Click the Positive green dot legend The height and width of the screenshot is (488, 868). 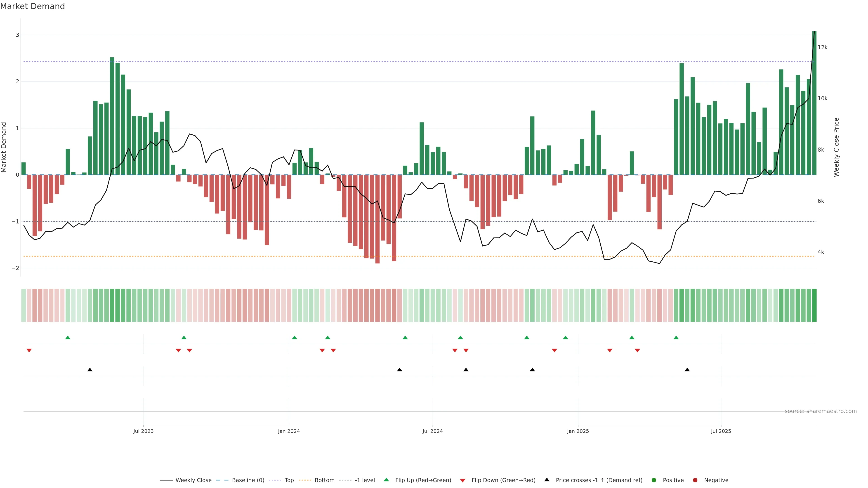(654, 480)
